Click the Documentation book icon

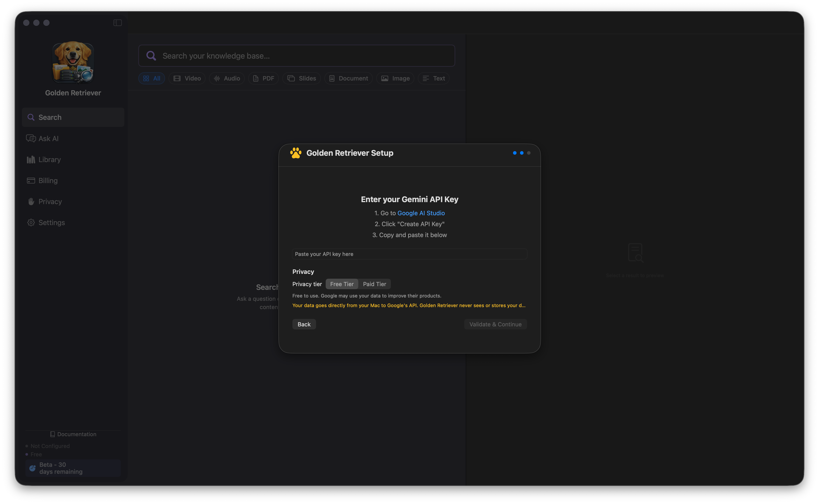pyautogui.click(x=52, y=434)
